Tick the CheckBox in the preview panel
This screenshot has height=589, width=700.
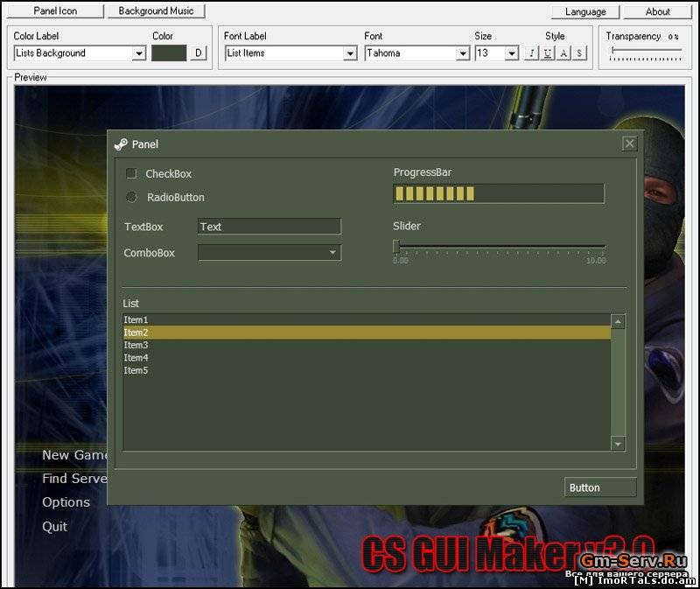point(131,173)
